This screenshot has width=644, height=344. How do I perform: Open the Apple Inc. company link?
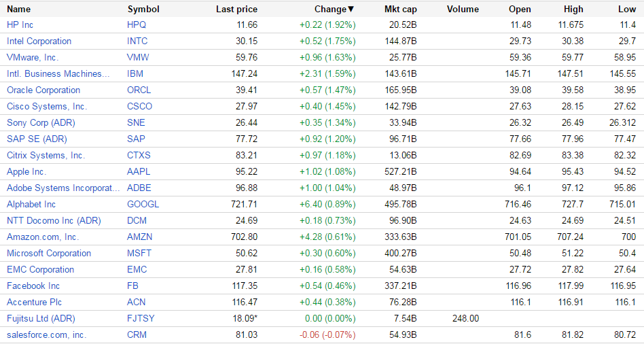pos(26,171)
